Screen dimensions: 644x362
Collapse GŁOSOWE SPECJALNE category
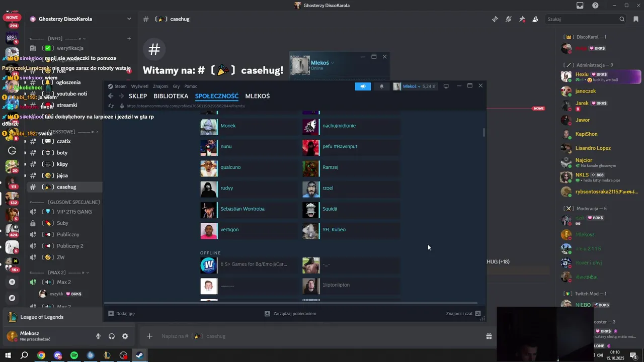[x=64, y=202]
